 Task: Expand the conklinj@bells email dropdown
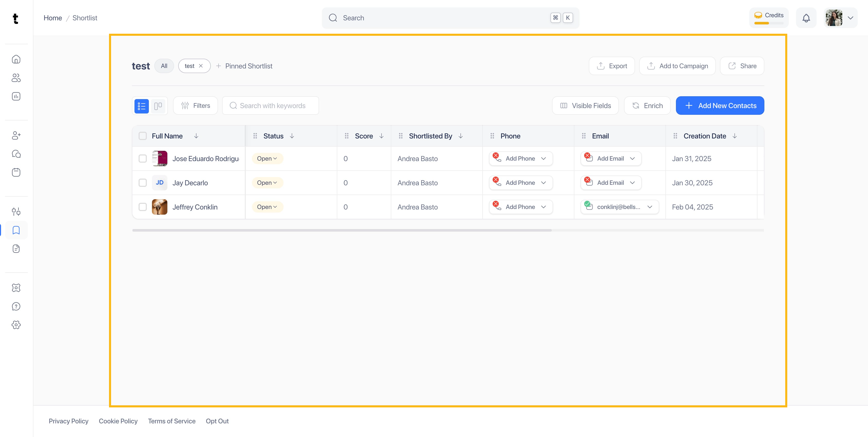[650, 207]
